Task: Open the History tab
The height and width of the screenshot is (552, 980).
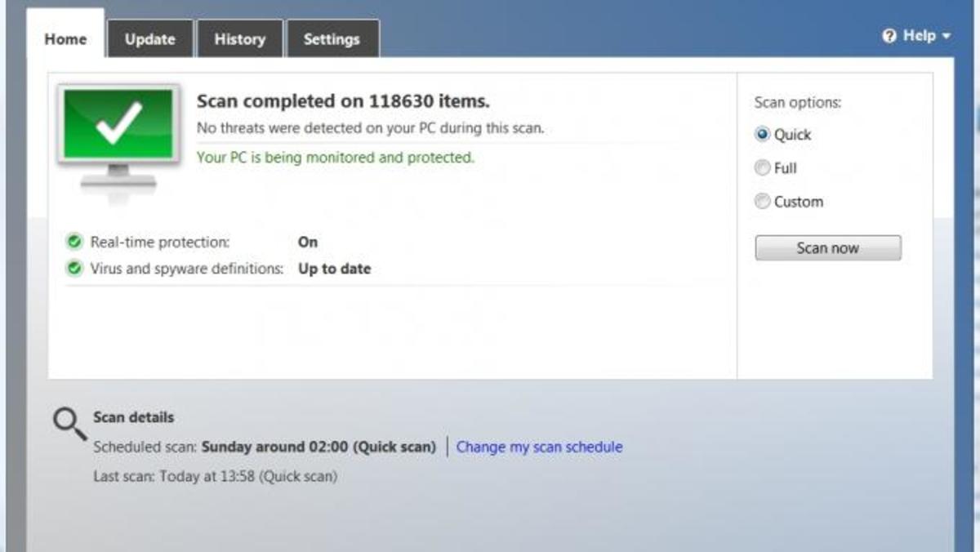Action: tap(239, 39)
